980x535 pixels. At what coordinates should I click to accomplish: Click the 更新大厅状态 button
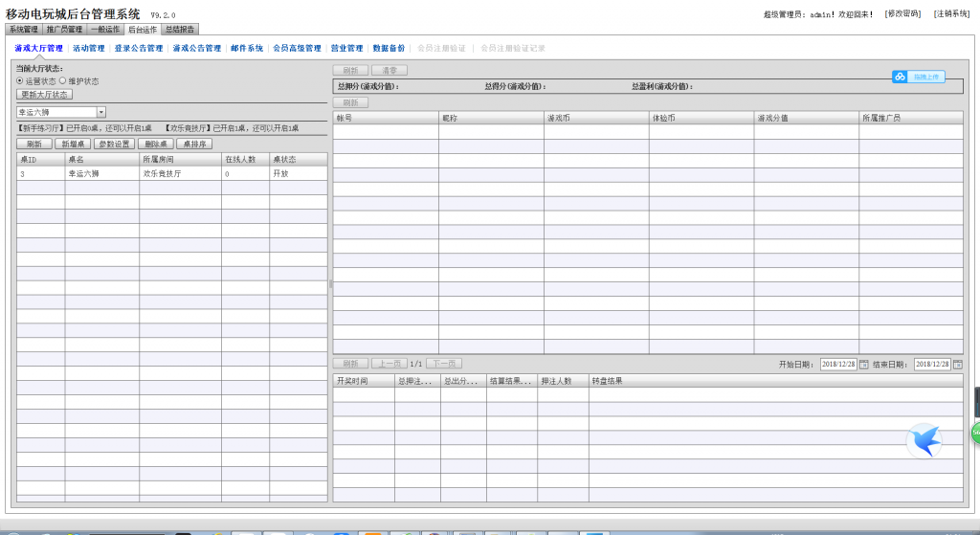click(x=44, y=95)
